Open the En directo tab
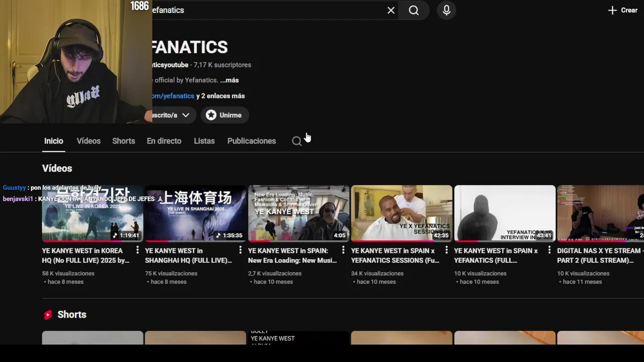This screenshot has width=644, height=362. 164,141
